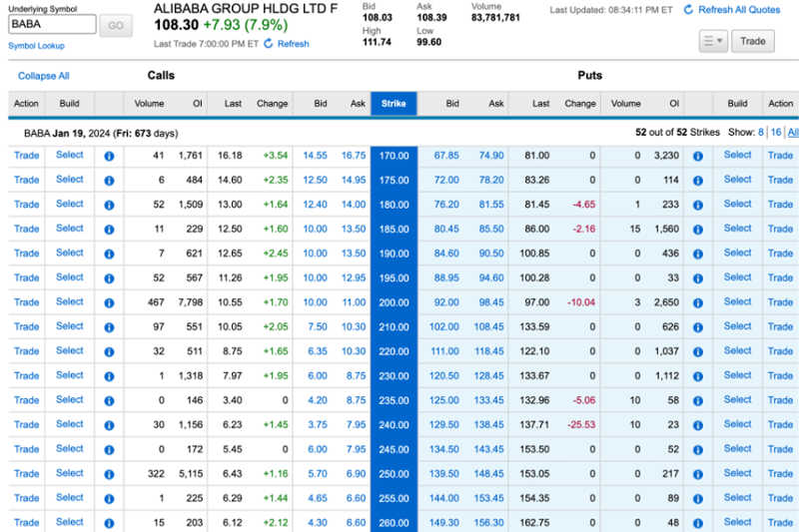Open calls info icon for 190.00 strike
Image resolution: width=799 pixels, height=532 pixels.
[x=109, y=254]
